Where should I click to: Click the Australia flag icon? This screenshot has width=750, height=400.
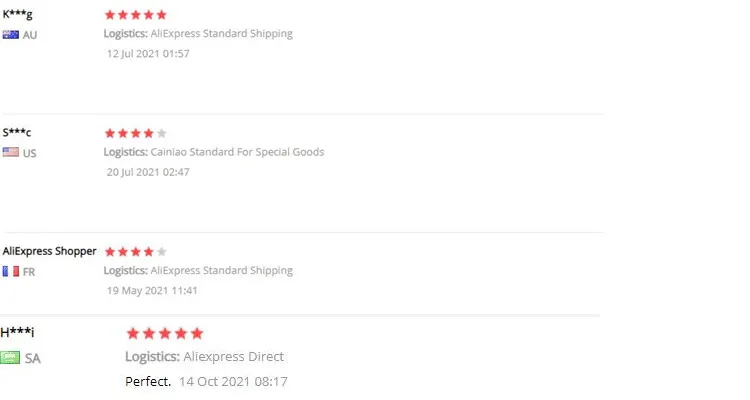pyautogui.click(x=11, y=34)
